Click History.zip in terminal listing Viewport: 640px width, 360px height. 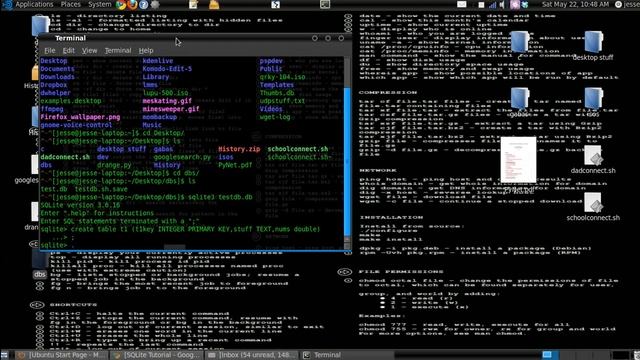point(239,149)
